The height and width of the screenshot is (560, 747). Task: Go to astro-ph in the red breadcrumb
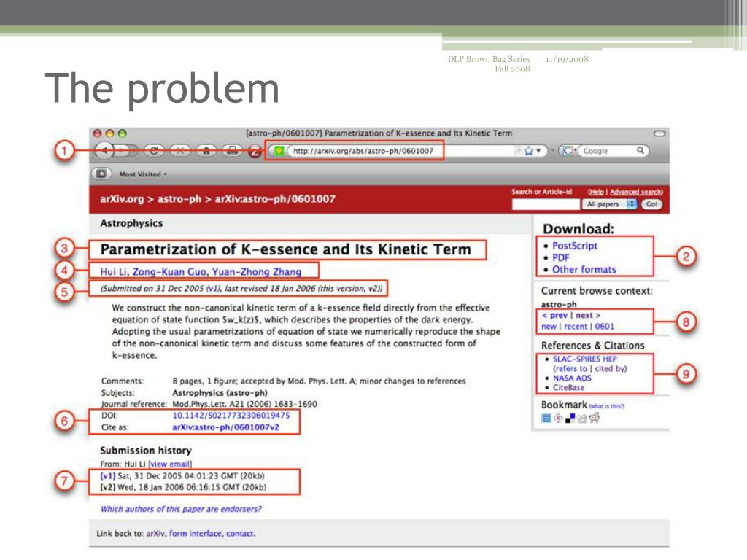(x=179, y=199)
